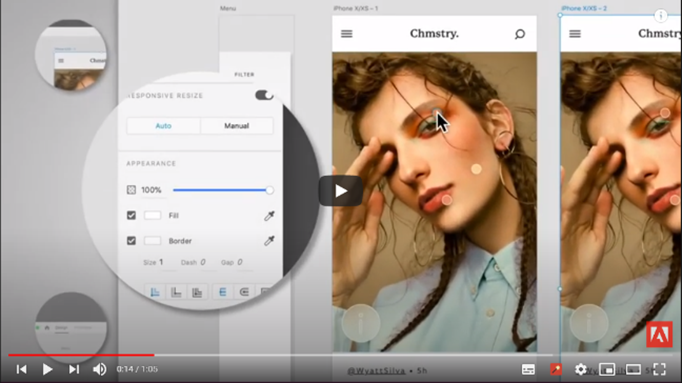This screenshot has height=383, width=682.
Task: Go to the previous video
Action: point(21,370)
